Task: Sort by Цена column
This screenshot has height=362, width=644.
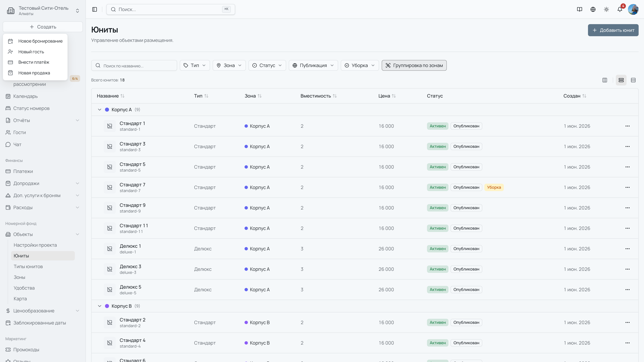Action: [x=387, y=96]
